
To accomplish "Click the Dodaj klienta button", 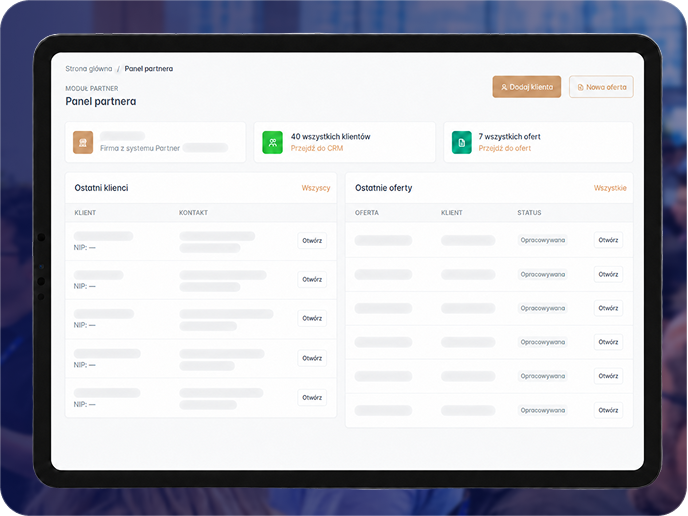I will tap(527, 87).
